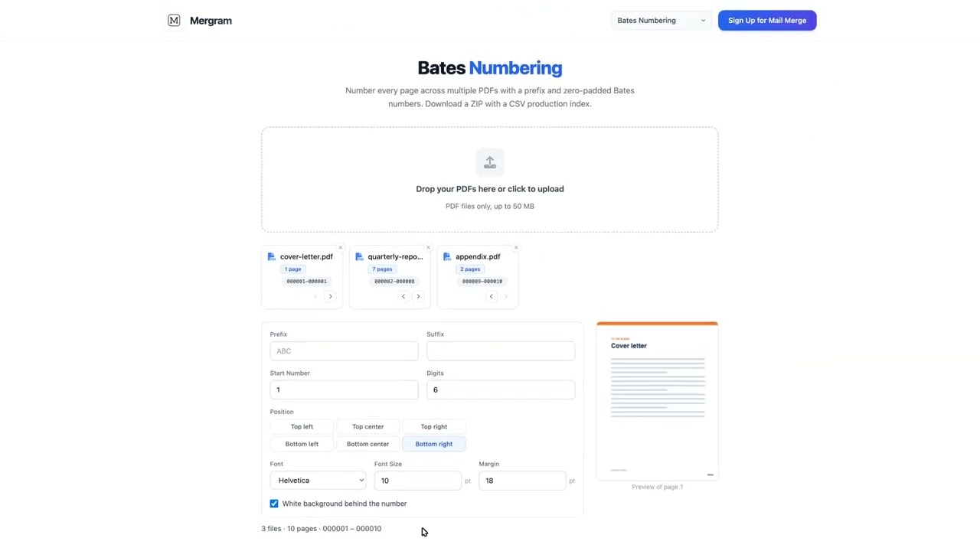
Task: Select Bottom right position
Action: pyautogui.click(x=434, y=444)
